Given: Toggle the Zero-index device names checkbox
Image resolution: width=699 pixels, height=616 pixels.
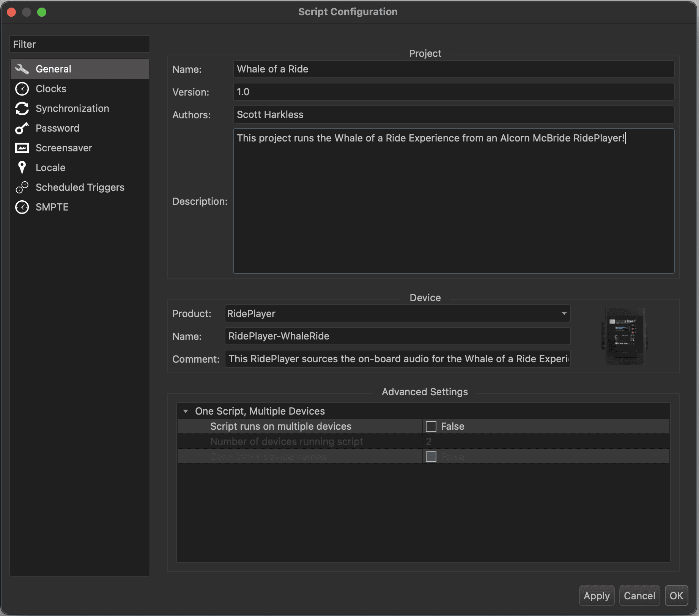Looking at the screenshot, I should 431,457.
